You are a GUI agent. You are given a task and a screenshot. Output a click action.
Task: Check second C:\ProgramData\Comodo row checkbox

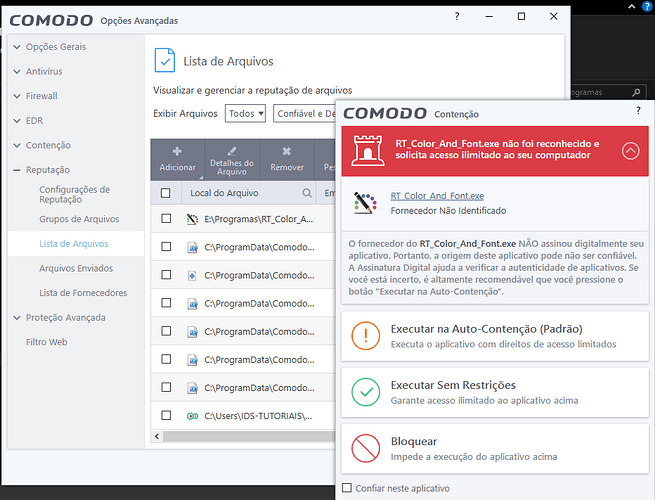pyautogui.click(x=166, y=274)
